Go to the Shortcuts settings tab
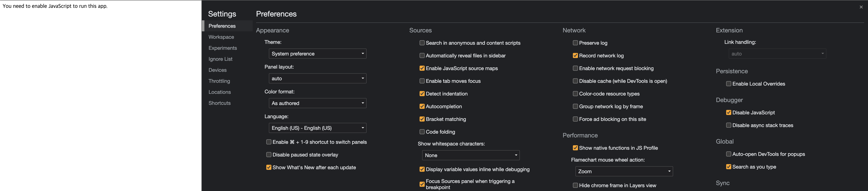 click(219, 103)
